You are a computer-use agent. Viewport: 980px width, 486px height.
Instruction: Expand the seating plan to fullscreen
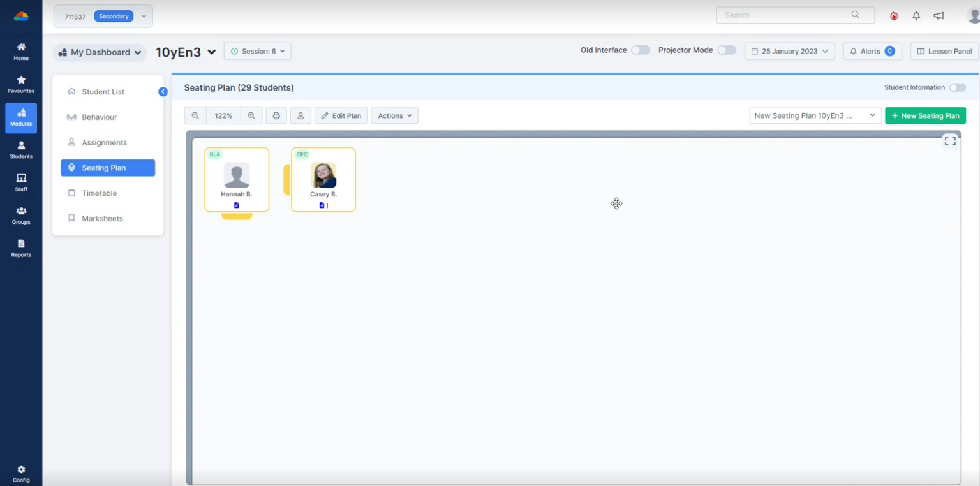click(x=950, y=140)
